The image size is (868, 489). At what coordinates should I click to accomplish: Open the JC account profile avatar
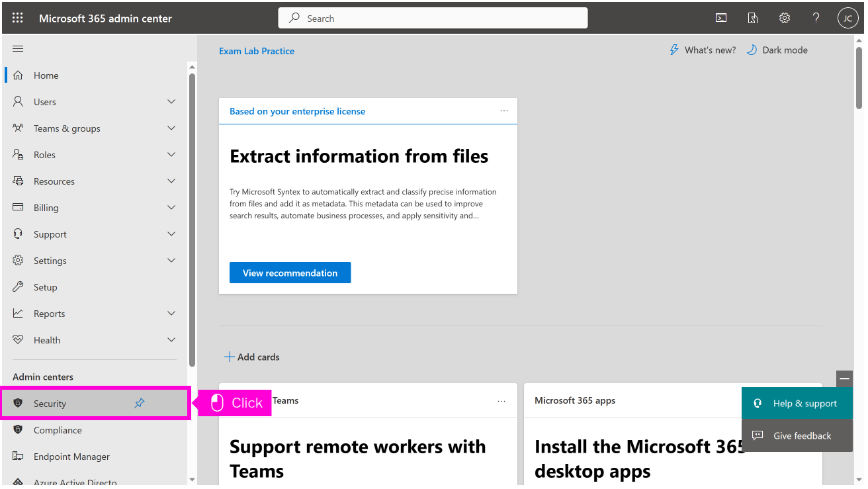[847, 19]
